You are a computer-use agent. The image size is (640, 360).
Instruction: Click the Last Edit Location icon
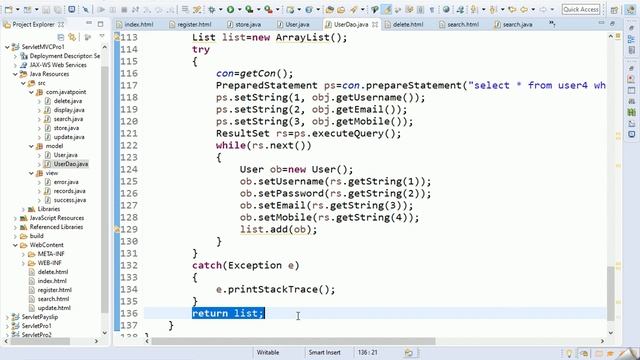pos(512,9)
